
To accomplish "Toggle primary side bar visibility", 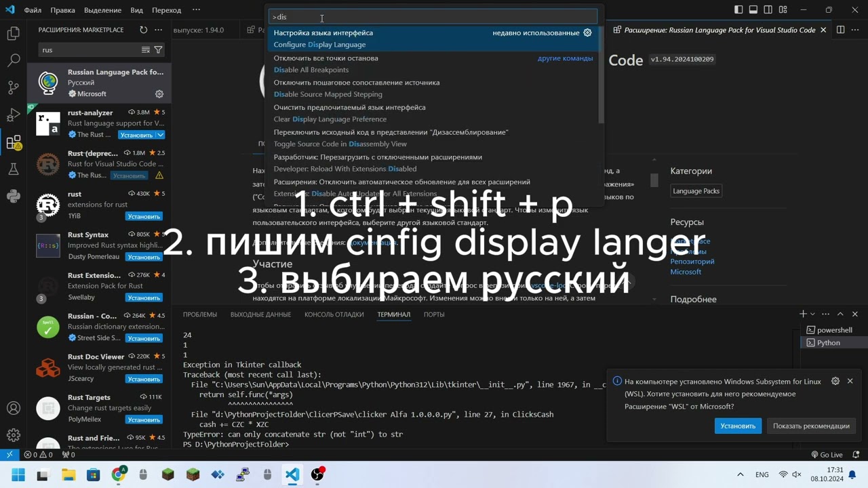I will click(738, 10).
